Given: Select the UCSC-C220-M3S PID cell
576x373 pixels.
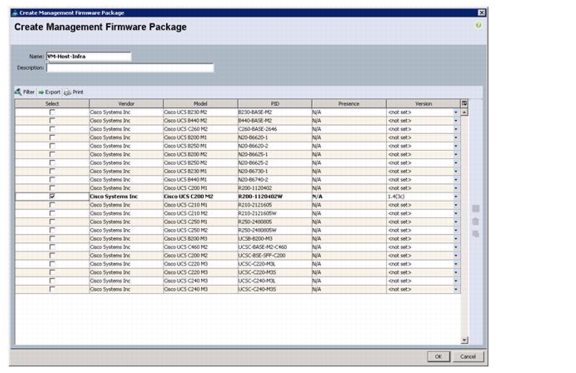Looking at the screenshot, I should click(x=275, y=273).
